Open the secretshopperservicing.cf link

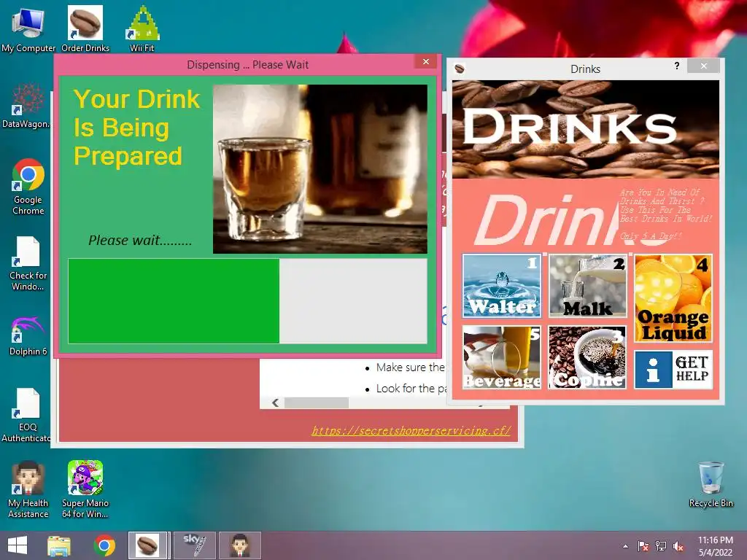click(411, 430)
